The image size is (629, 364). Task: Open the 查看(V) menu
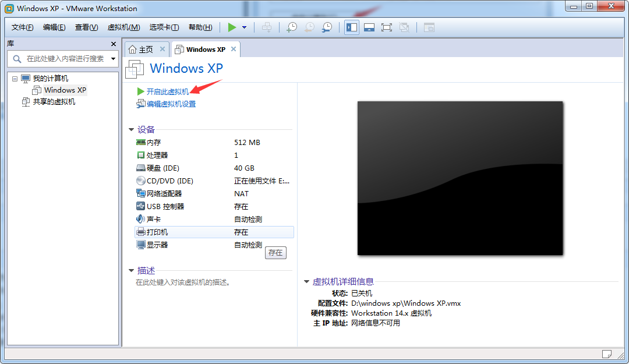pos(86,27)
